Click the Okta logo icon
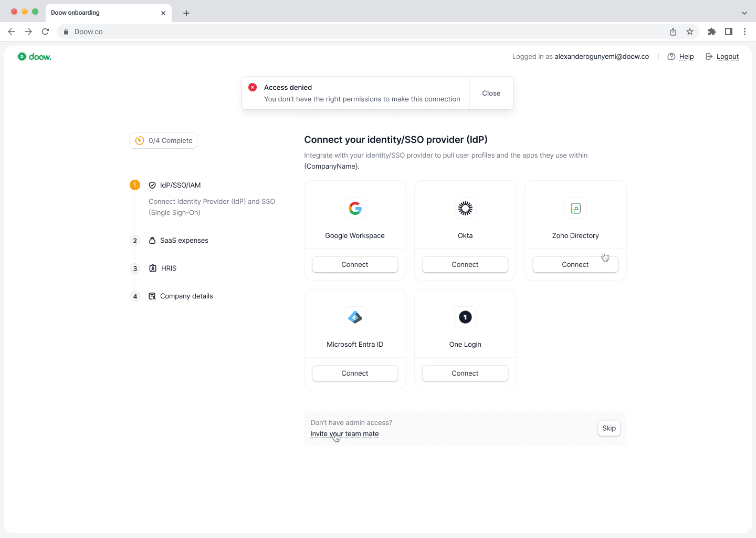Screen dimensions: 756x538 pyautogui.click(x=465, y=208)
